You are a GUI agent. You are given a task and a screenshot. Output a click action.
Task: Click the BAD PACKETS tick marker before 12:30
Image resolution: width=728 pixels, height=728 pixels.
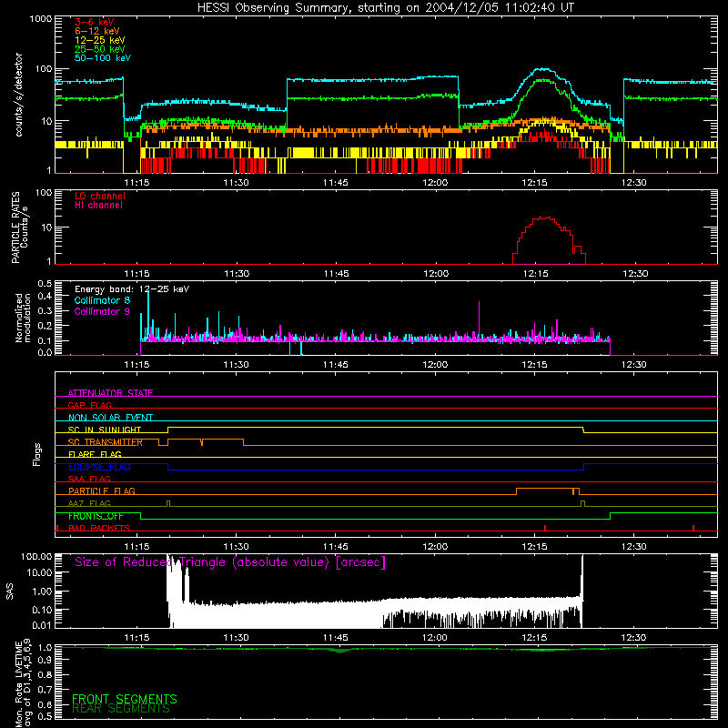pos(545,528)
